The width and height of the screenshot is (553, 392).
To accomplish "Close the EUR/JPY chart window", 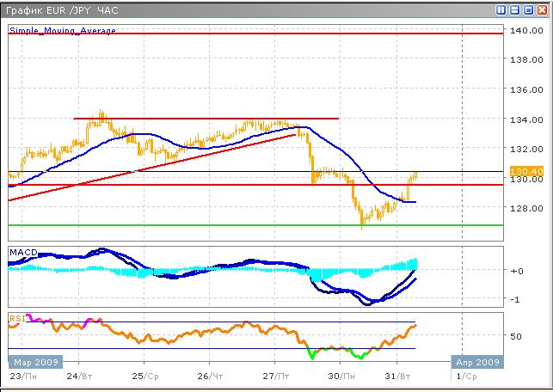I will (543, 10).
